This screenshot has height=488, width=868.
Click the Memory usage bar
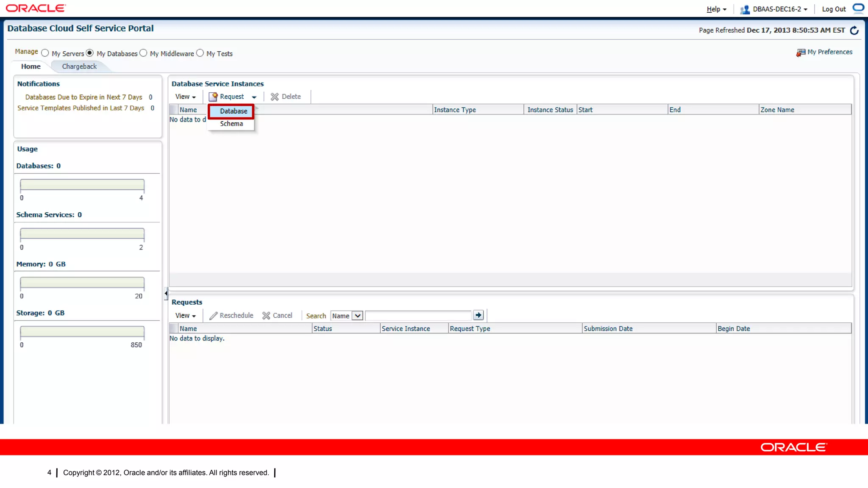(x=82, y=283)
